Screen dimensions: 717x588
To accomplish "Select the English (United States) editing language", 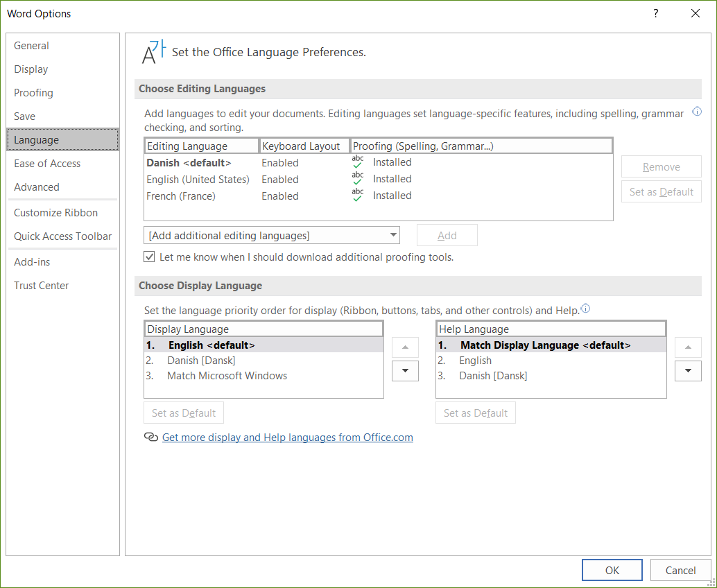I will click(378, 179).
